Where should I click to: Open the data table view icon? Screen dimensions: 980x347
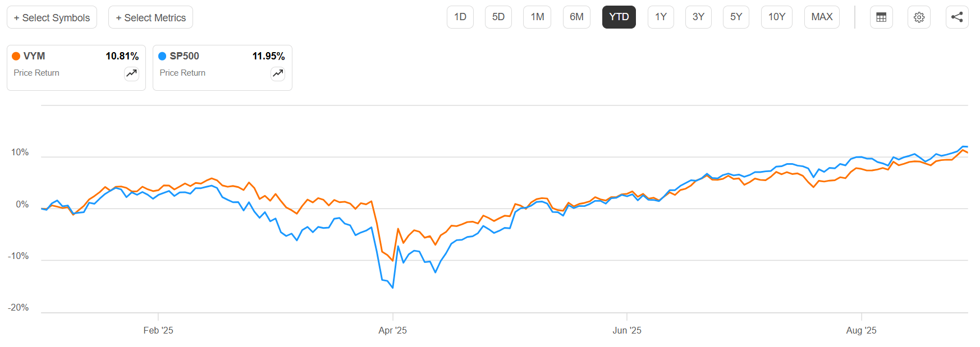(x=881, y=17)
